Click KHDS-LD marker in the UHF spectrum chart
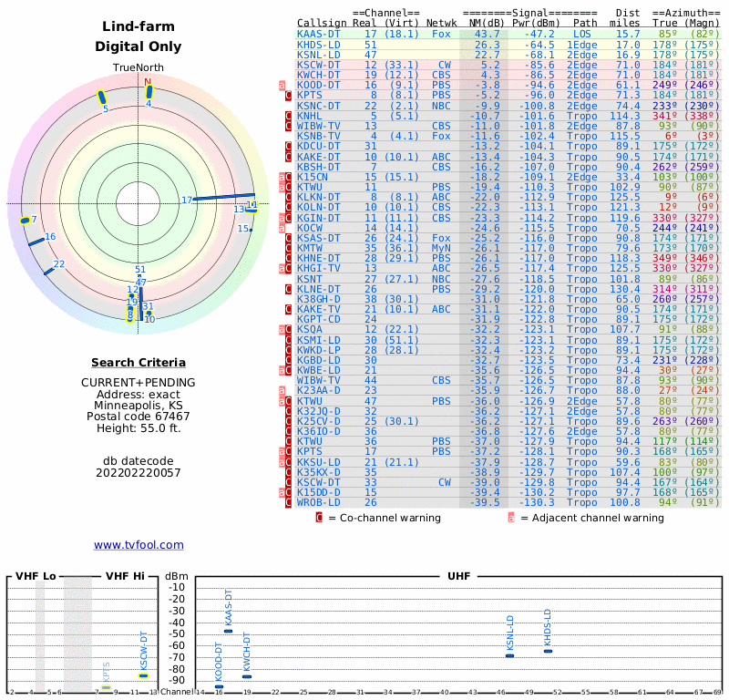Viewport: 729px width, 700px height. coord(549,651)
